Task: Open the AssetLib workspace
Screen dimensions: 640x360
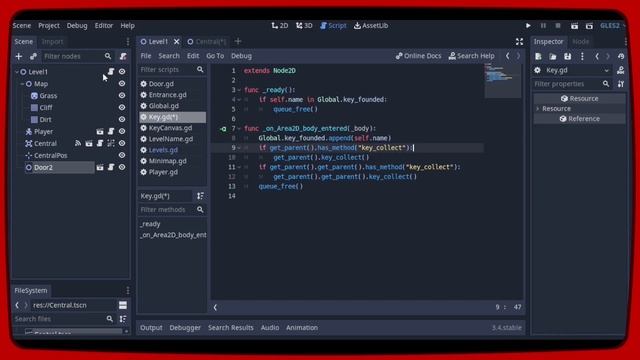Action: 371,26
